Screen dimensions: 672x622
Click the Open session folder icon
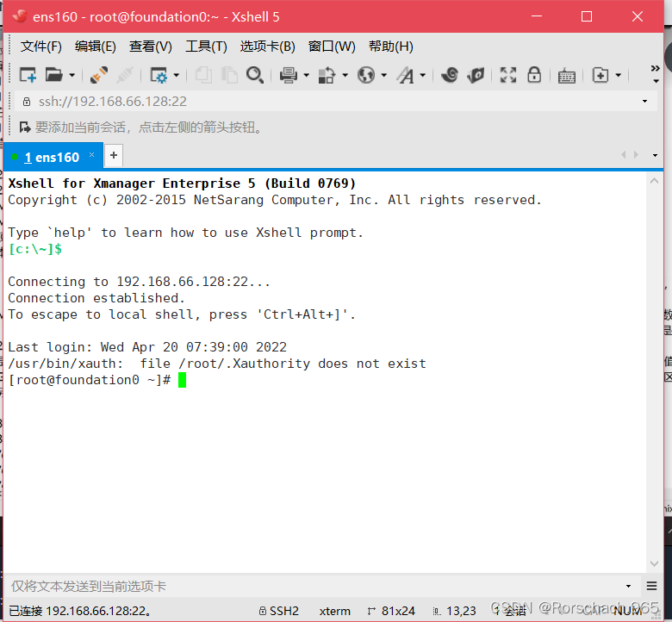pos(54,76)
